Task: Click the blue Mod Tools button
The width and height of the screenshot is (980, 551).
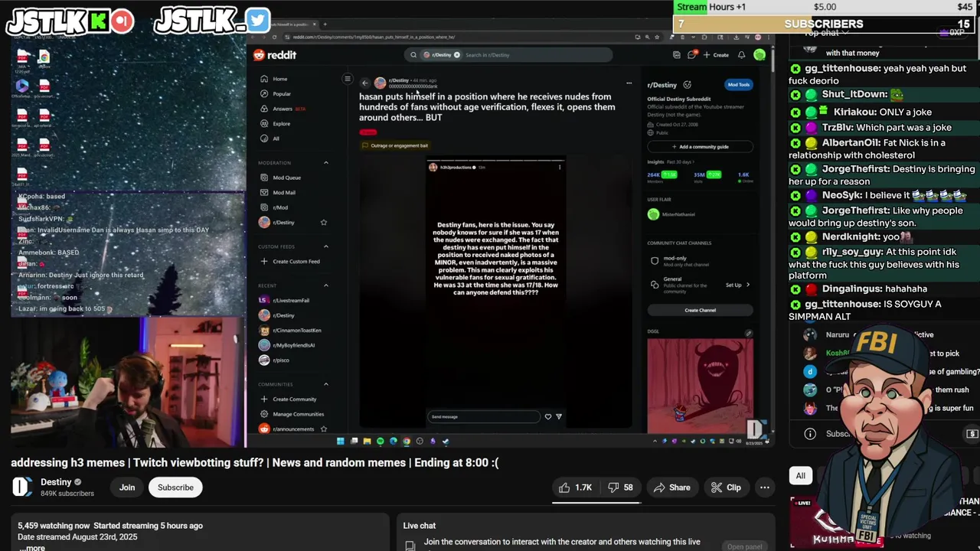Action: coord(739,84)
